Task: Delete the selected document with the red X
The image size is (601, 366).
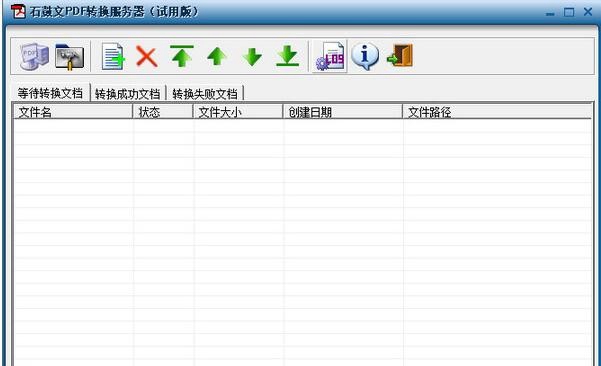Action: tap(147, 57)
